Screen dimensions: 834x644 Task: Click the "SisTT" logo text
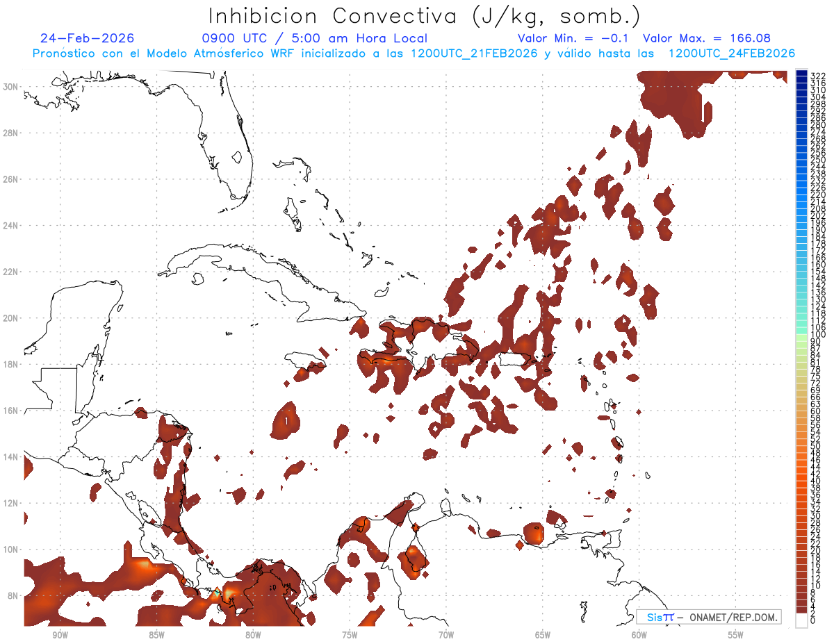click(x=660, y=617)
